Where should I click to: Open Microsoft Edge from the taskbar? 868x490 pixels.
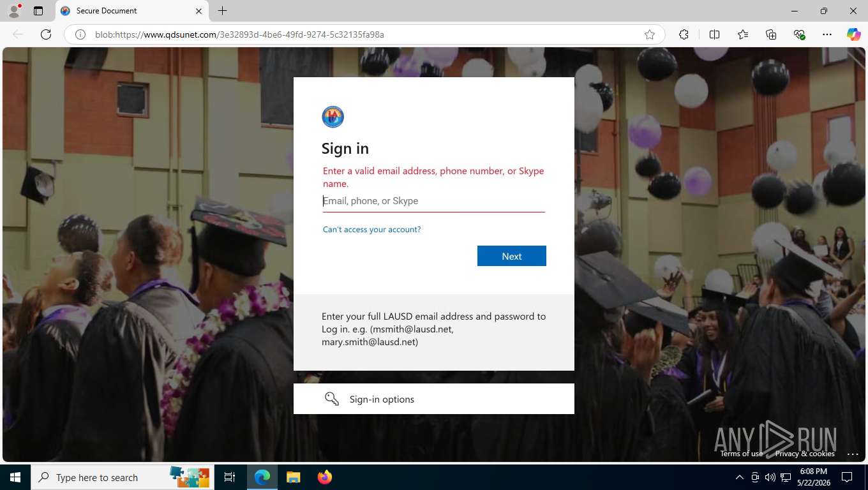262,477
